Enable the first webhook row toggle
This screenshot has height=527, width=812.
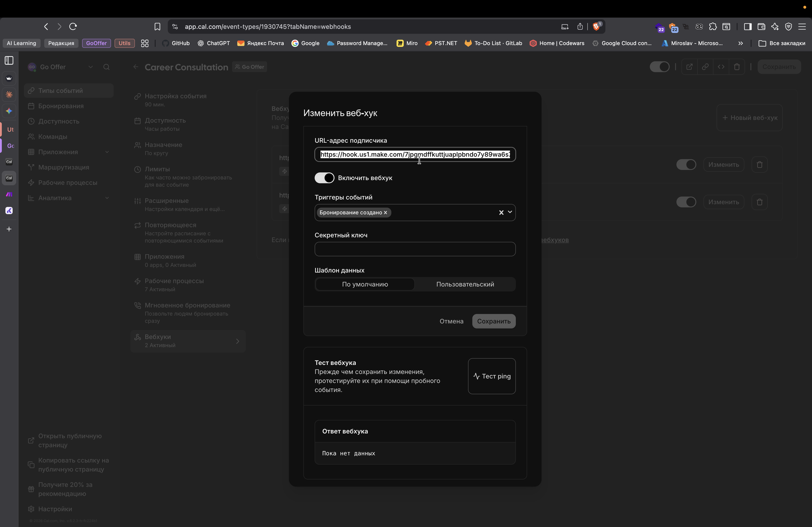point(686,165)
